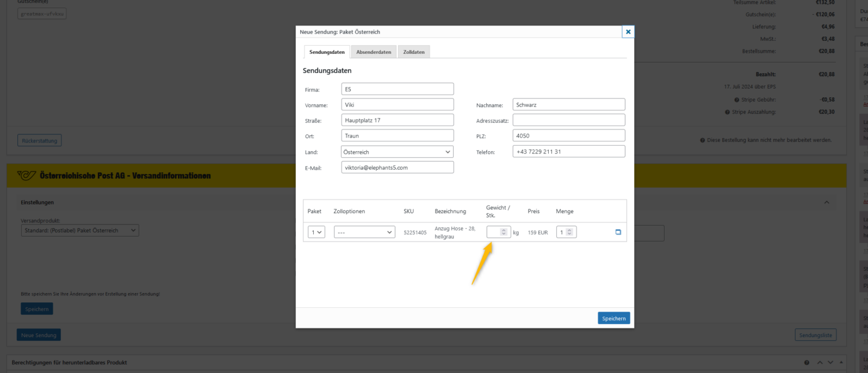Click the blue window icon in item row
Image resolution: width=868 pixels, height=373 pixels.
tap(618, 232)
